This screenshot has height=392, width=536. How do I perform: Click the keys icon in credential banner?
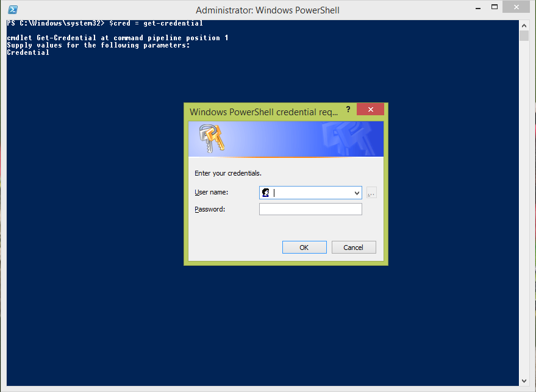coord(212,138)
